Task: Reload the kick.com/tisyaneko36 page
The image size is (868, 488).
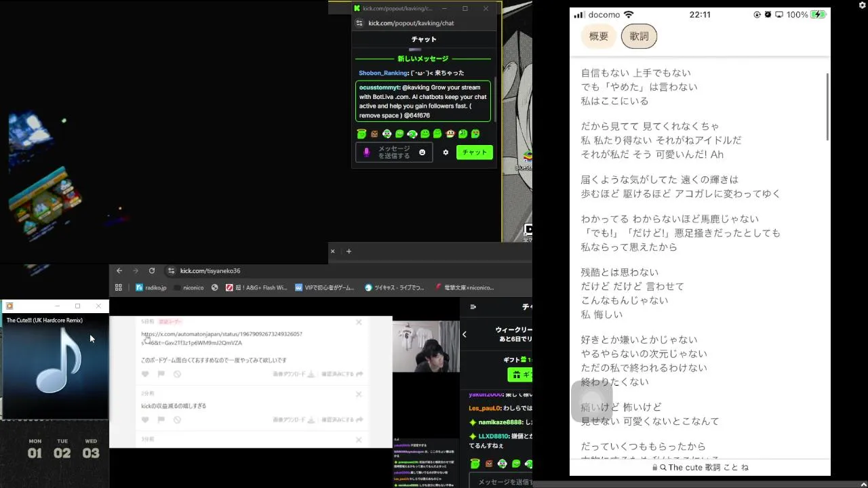Action: (152, 270)
